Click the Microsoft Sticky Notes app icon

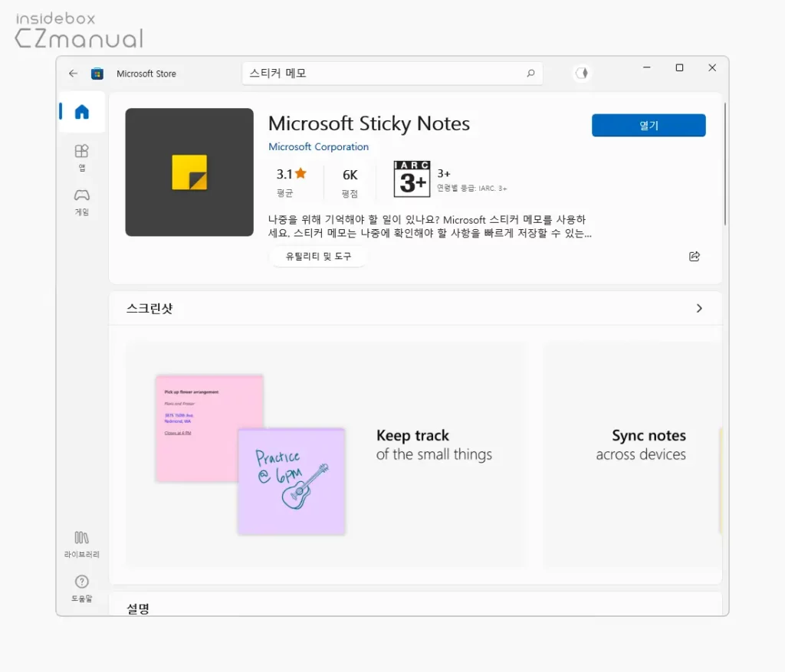point(189,172)
